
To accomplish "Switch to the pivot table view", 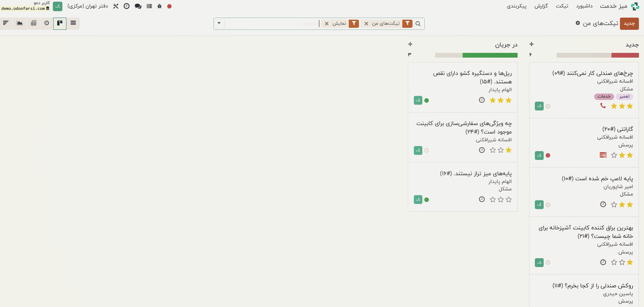I will point(34,23).
